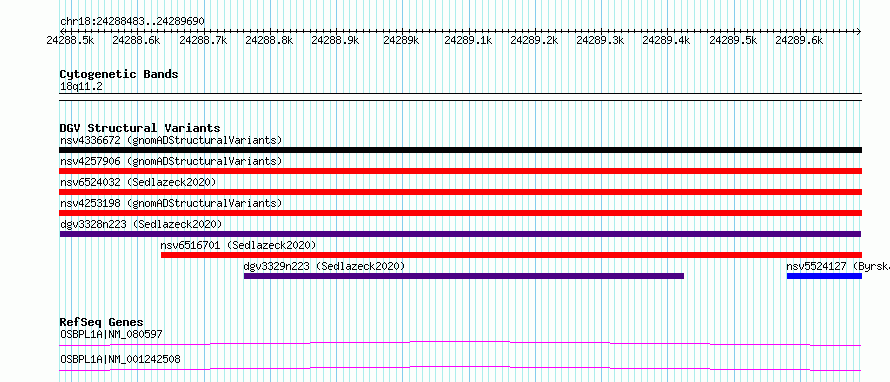
Task: Click the 24289.4k ruler position
Action: pyautogui.click(x=667, y=40)
